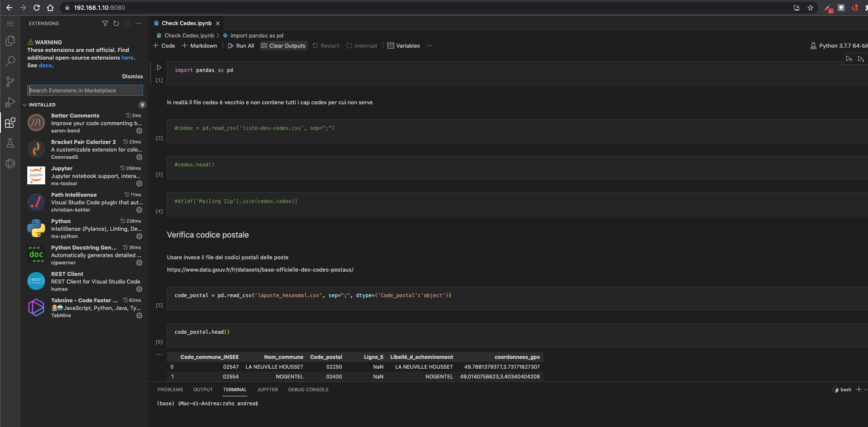Focus Search Extensions in Marketplace field
Image resolution: width=868 pixels, height=427 pixels.
85,90
